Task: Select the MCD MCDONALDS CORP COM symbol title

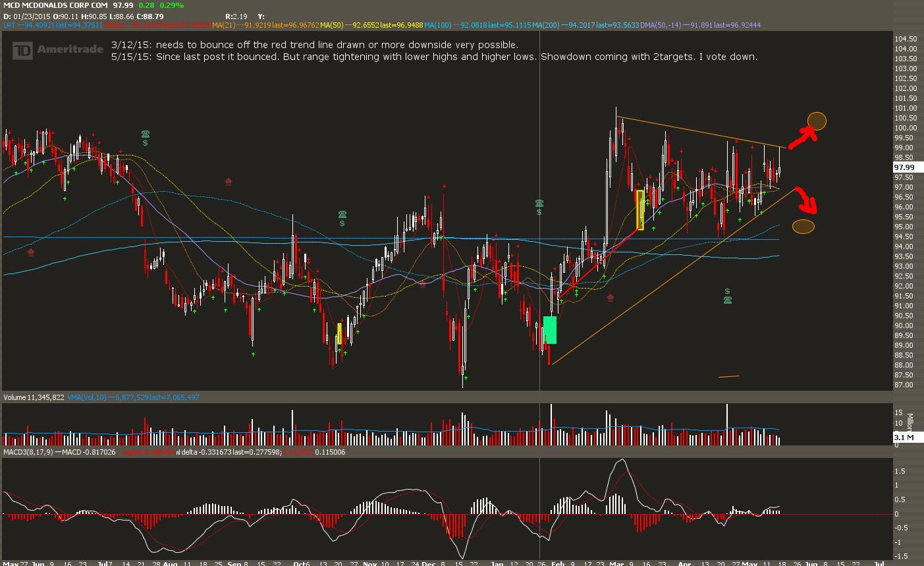Action: click(x=55, y=5)
